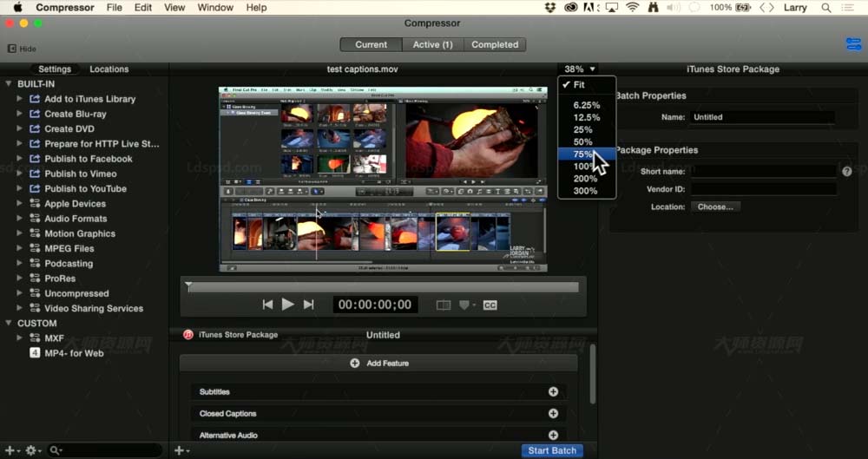
Task: Go to previous frame in preview
Action: (267, 305)
